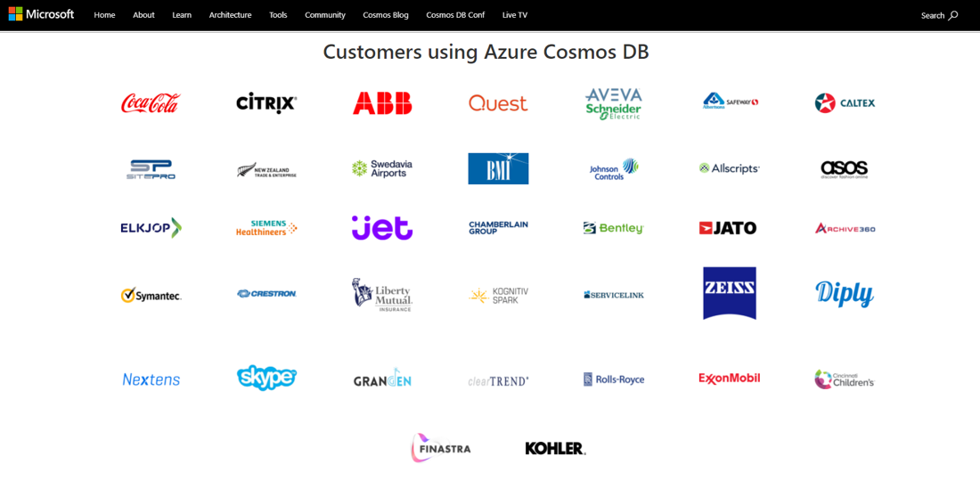This screenshot has height=489, width=980.
Task: Open the About menu item
Action: coord(143,15)
